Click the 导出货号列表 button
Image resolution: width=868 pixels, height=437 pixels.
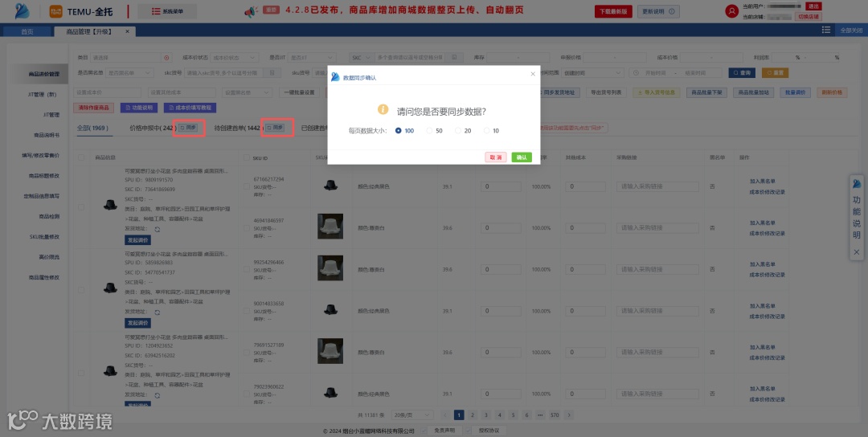(x=606, y=92)
